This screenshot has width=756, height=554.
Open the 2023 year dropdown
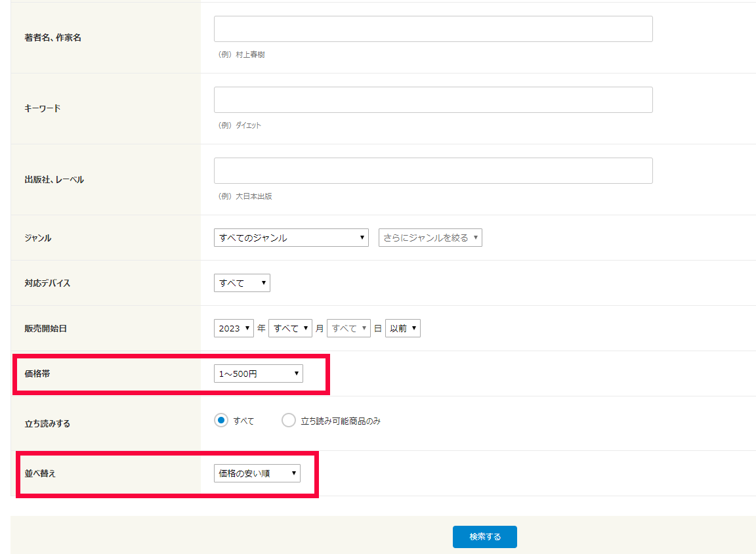click(x=234, y=328)
